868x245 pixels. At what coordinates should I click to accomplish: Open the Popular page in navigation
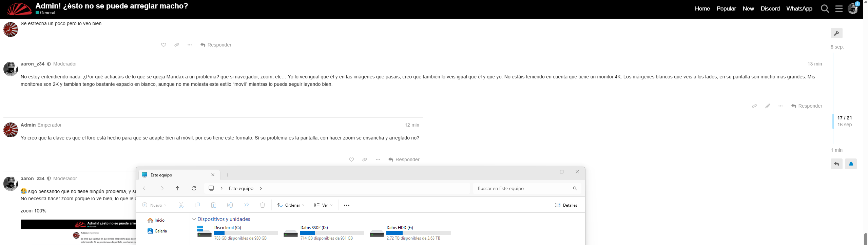pos(726,9)
